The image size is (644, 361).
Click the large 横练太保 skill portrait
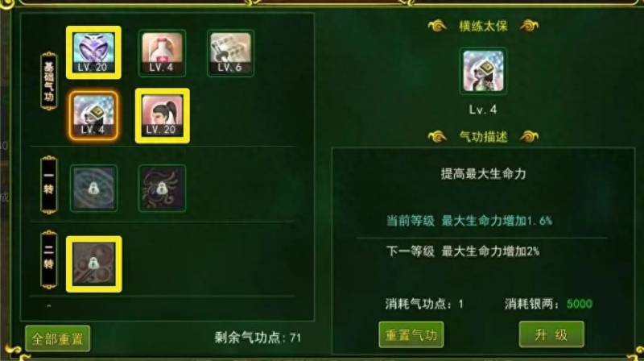(x=483, y=71)
